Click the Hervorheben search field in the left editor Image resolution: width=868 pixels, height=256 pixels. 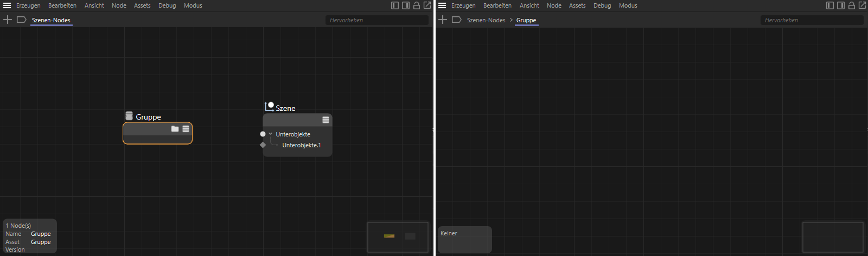[377, 20]
